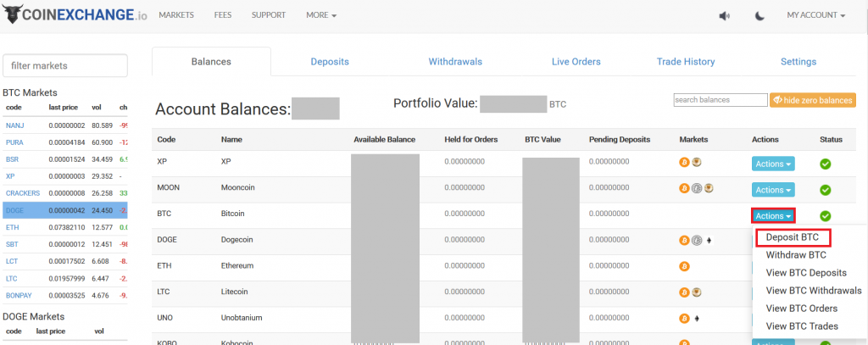The width and height of the screenshot is (868, 345).
Task: Open the LCT market link
Action: pos(12,261)
